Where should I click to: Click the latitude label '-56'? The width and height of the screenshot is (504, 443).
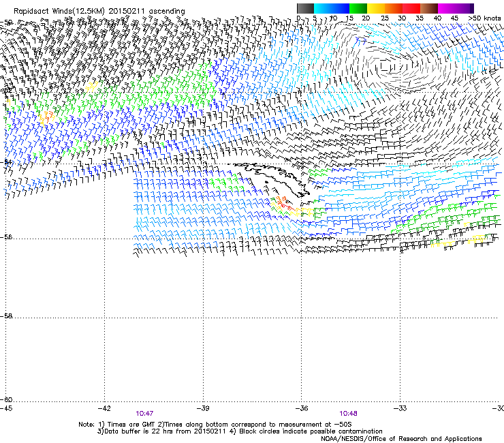pos(6,237)
